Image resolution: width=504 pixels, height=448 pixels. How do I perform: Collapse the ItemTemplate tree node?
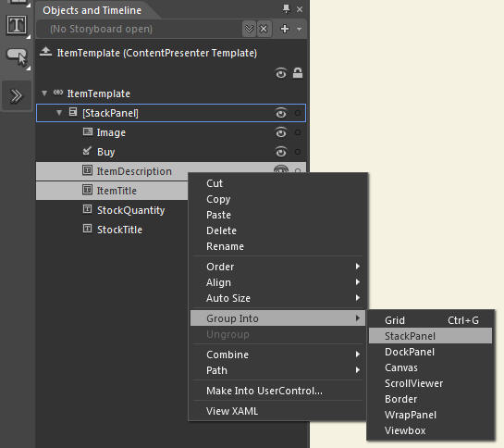[x=44, y=93]
